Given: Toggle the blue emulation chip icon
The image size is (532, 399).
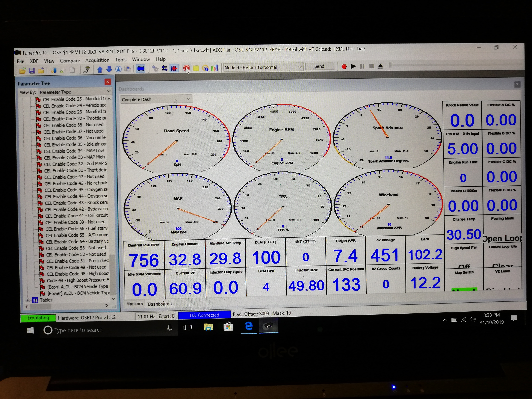Looking at the screenshot, I should point(141,69).
